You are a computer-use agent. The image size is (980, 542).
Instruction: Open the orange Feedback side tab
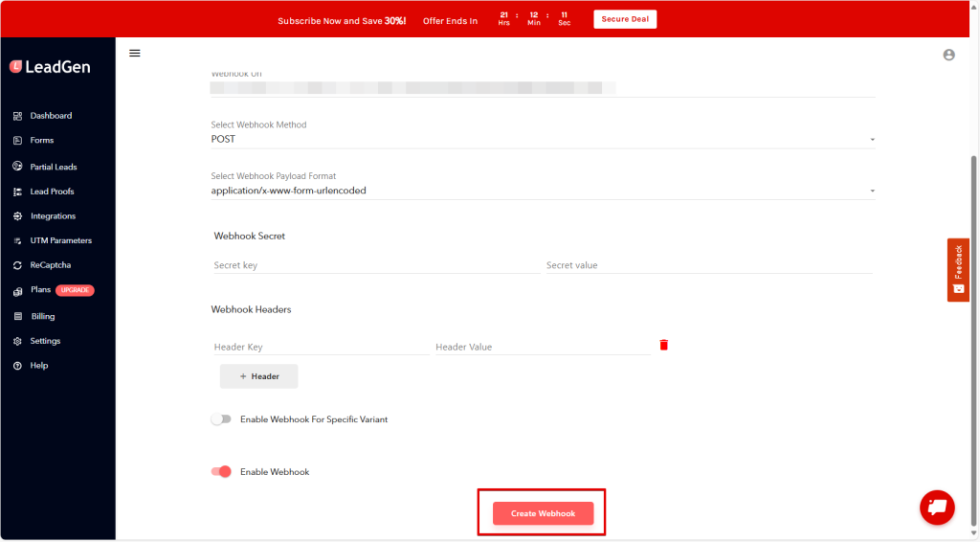point(958,269)
